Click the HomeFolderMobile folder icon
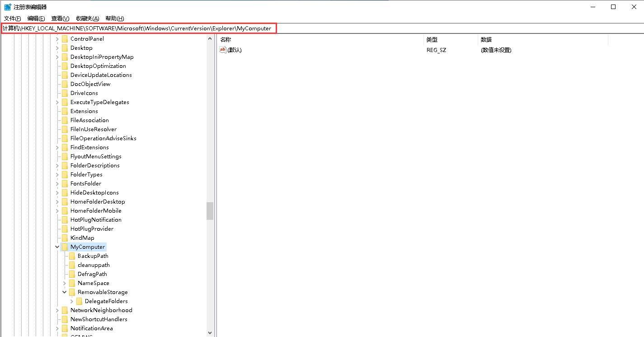 tap(65, 211)
